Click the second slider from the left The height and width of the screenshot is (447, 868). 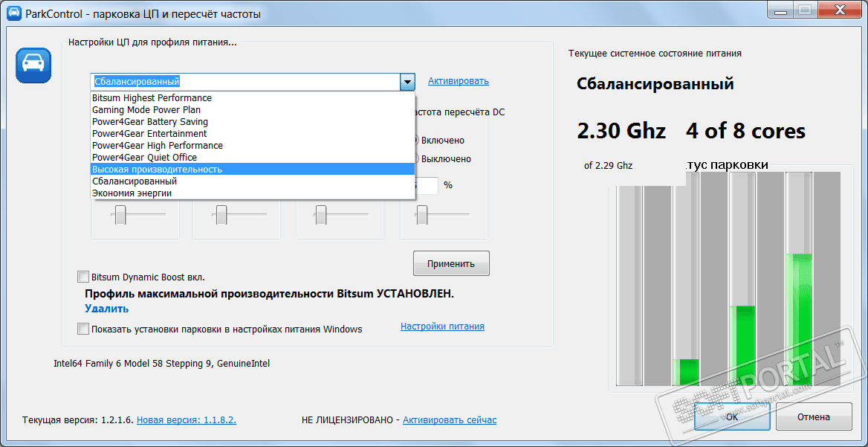(x=221, y=213)
